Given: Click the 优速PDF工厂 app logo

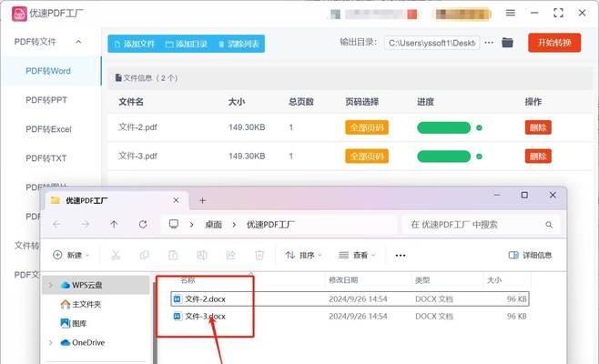Looking at the screenshot, I should click(x=19, y=14).
